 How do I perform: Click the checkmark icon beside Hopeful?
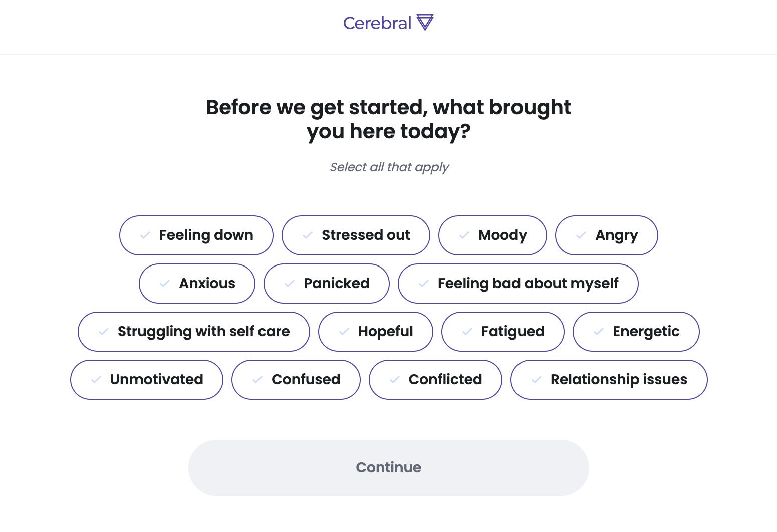[344, 332]
